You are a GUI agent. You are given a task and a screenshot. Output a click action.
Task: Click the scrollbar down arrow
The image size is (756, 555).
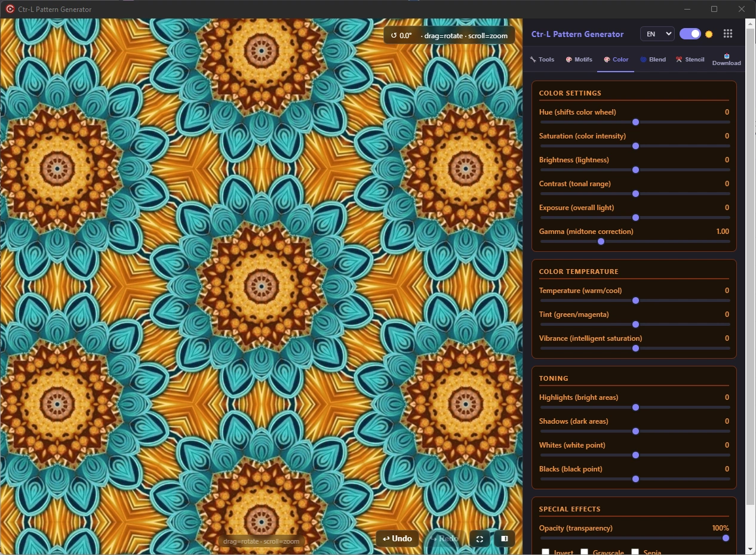[751, 549]
